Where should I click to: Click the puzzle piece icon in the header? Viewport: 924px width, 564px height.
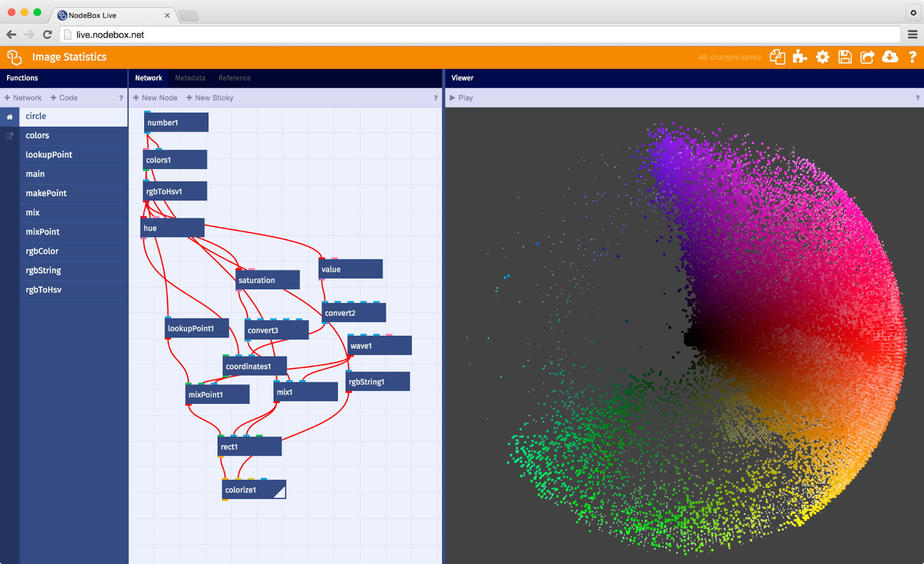[x=800, y=57]
